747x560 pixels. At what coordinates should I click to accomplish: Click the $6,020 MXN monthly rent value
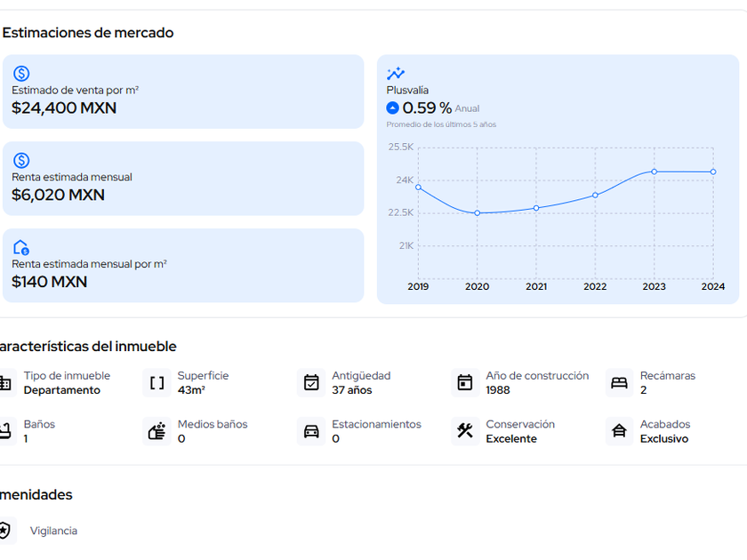[x=58, y=195]
